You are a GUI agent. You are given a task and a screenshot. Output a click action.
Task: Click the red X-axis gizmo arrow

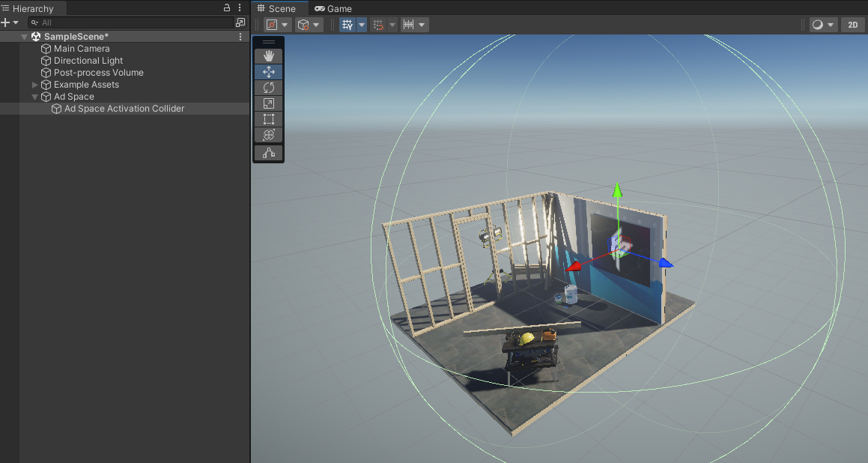click(x=574, y=267)
